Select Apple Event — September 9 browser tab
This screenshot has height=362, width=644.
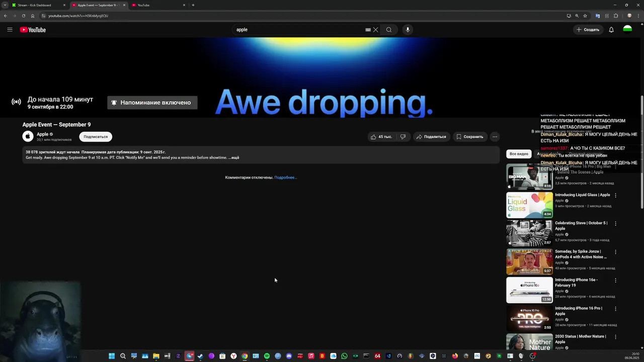(x=98, y=5)
